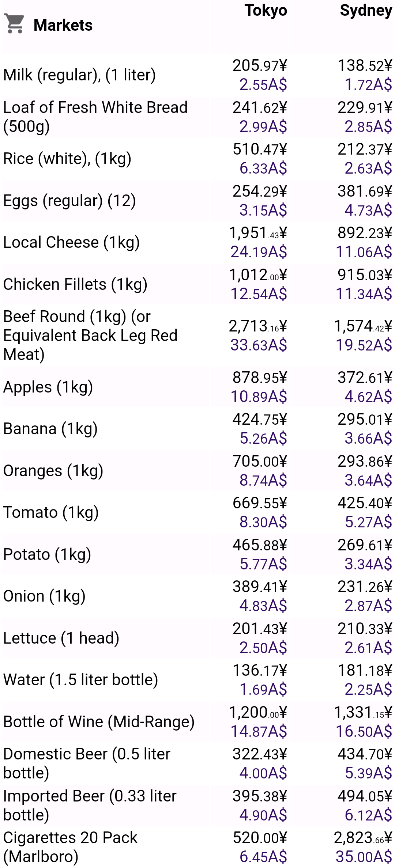Image resolution: width=395 pixels, height=868 pixels.
Task: Select Tokyo milk price 205.97¥
Action: pyautogui.click(x=260, y=65)
